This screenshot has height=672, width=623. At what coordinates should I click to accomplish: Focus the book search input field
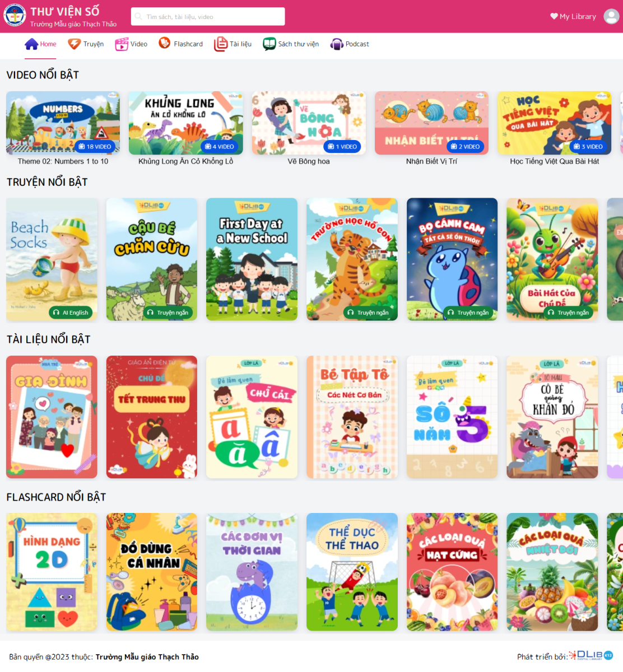point(208,17)
